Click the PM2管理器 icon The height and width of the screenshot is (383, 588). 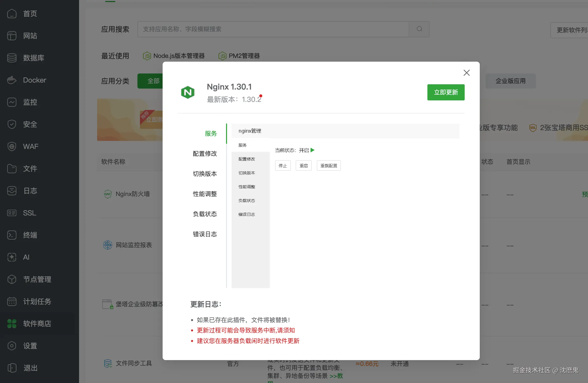point(222,56)
